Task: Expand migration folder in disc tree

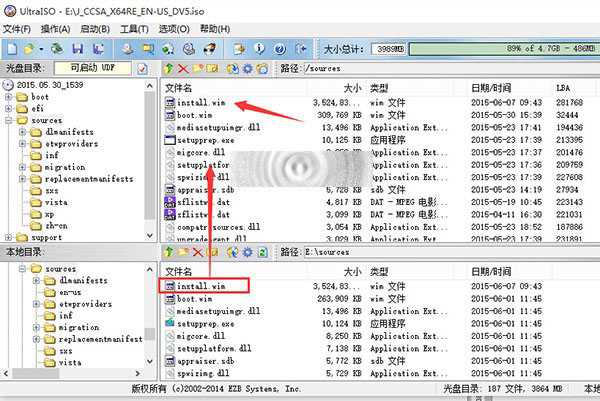Action: [23, 167]
